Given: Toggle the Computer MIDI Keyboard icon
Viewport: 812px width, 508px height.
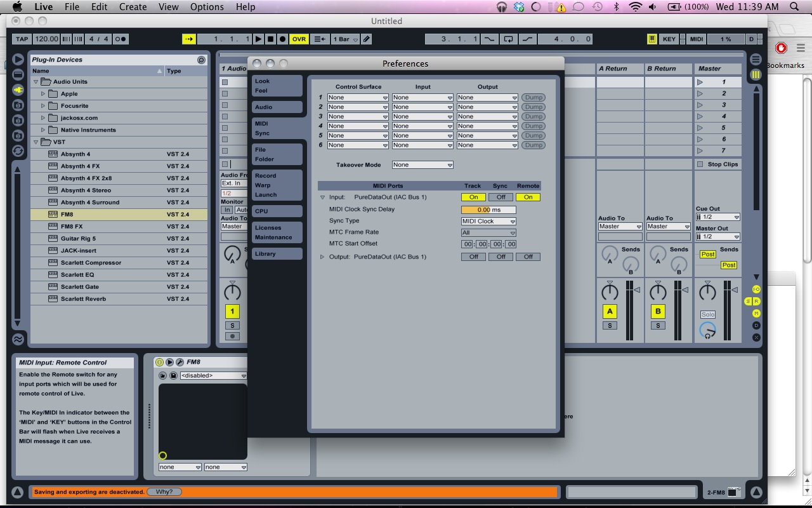Looking at the screenshot, I should pyautogui.click(x=652, y=39).
